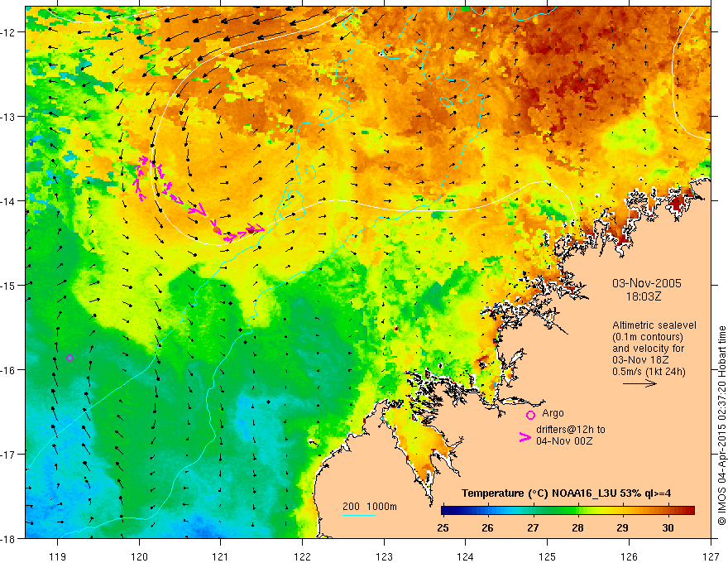Screen dimensions: 728x563
Task: Click the latitude axis label '-15'
Action: 8,285
